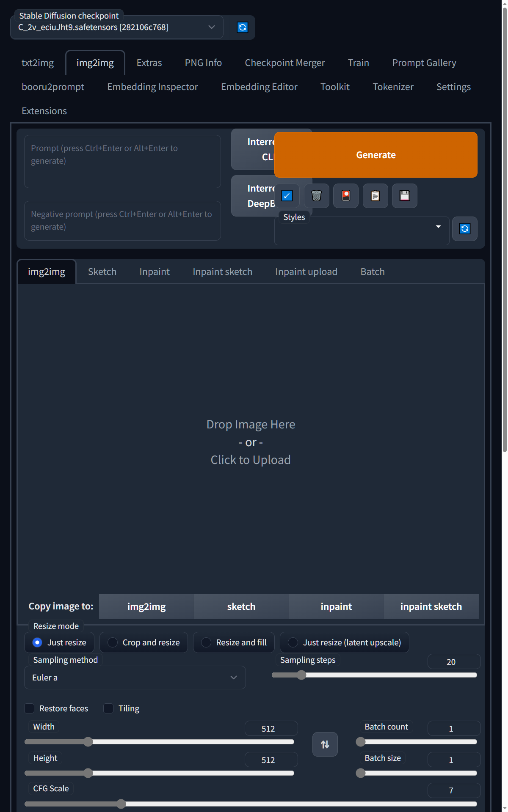Screen dimensions: 508x812
Task: Switch to the Sketch sub-tab
Action: click(x=102, y=272)
